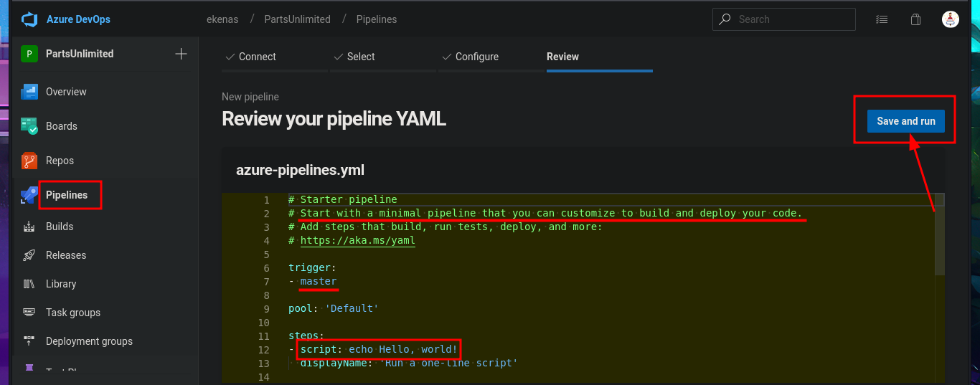Open the Marketplace shopping bag icon
This screenshot has width=980, height=385.
pyautogui.click(x=915, y=19)
